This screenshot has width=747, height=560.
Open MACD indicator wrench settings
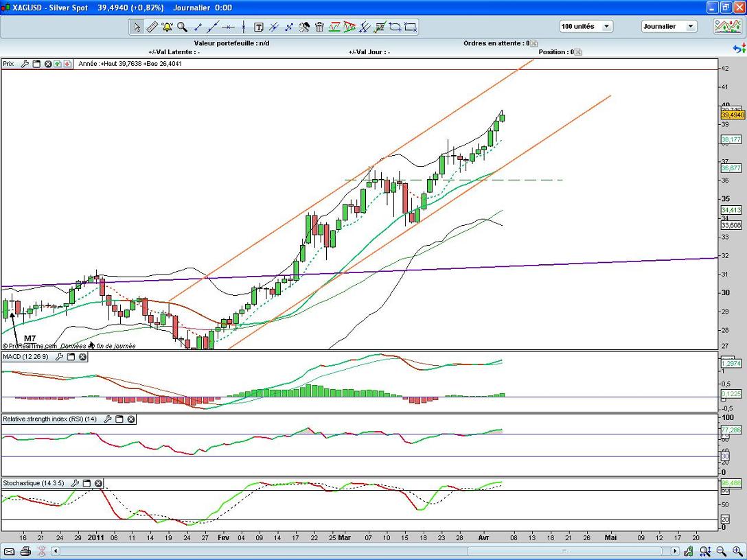pos(60,357)
